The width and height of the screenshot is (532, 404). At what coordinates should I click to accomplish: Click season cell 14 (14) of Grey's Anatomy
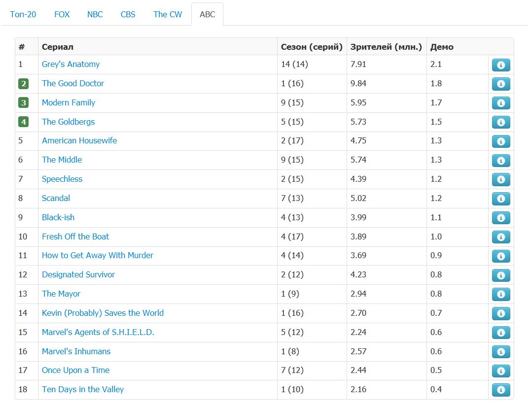click(294, 64)
